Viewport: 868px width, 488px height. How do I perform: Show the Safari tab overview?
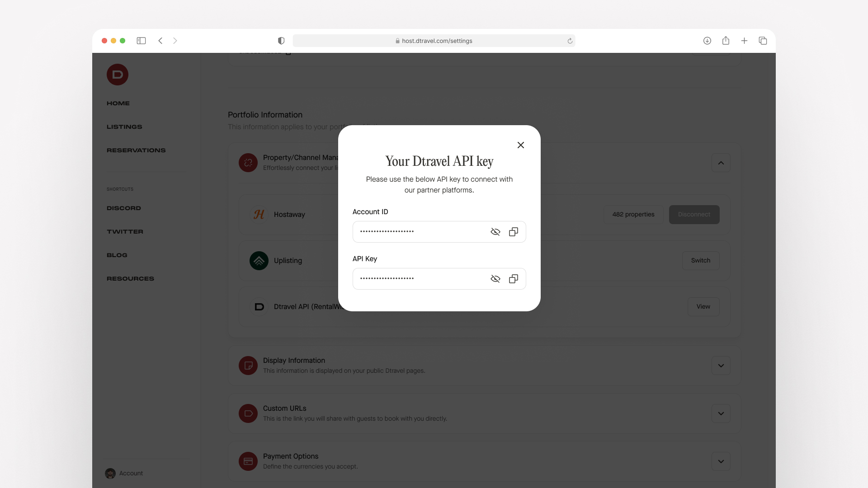[x=763, y=41]
